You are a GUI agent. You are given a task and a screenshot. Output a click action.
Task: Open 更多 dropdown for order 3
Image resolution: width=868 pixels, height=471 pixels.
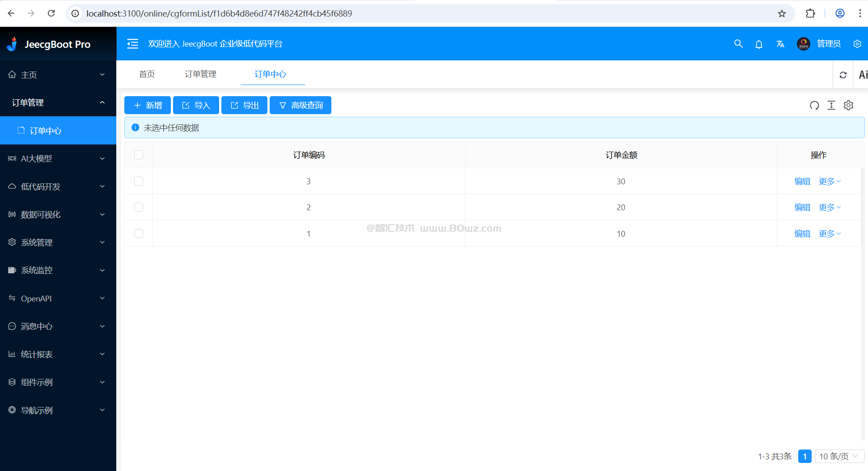(x=830, y=181)
